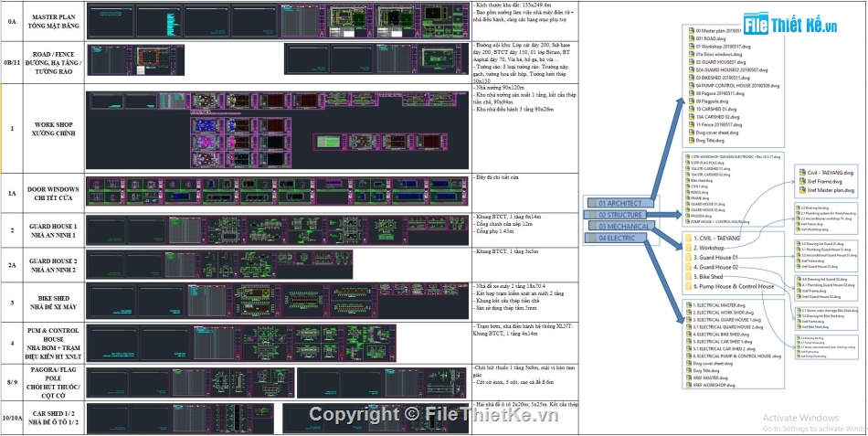Click the DWG icon beside 4. ELECTRICAL BIKE SHED.dwg
The image size is (868, 436).
[x=689, y=334]
